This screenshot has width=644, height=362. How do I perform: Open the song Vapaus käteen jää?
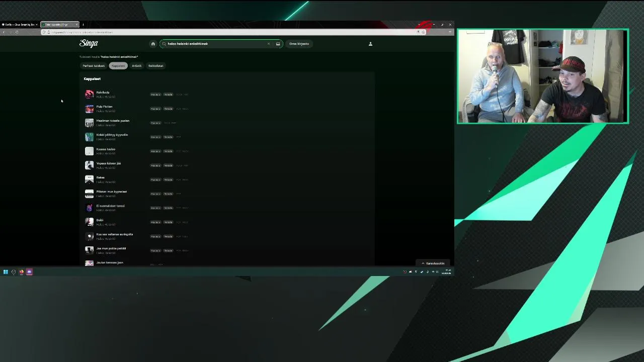pyautogui.click(x=108, y=163)
